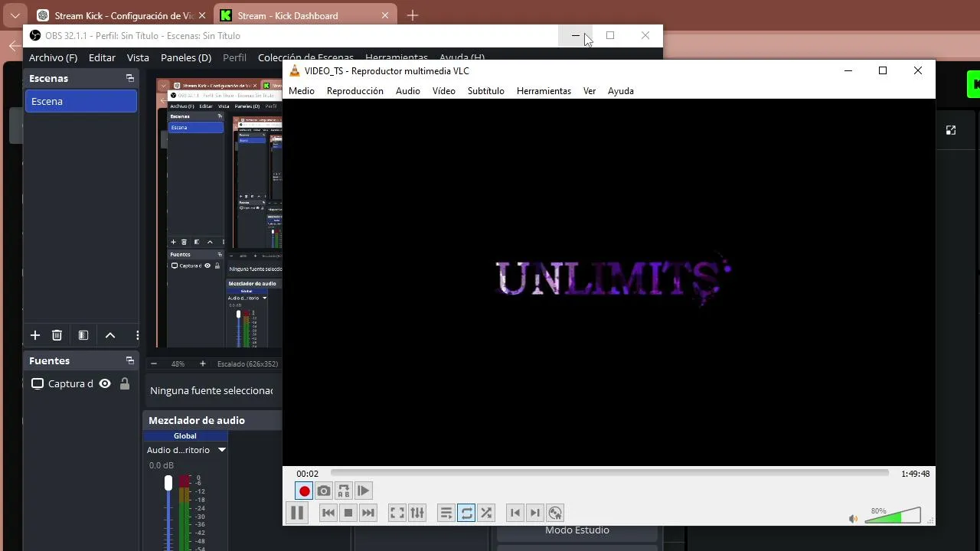Toggle shuffle random playback in VLC
This screenshot has width=980, height=551.
pyautogui.click(x=486, y=513)
